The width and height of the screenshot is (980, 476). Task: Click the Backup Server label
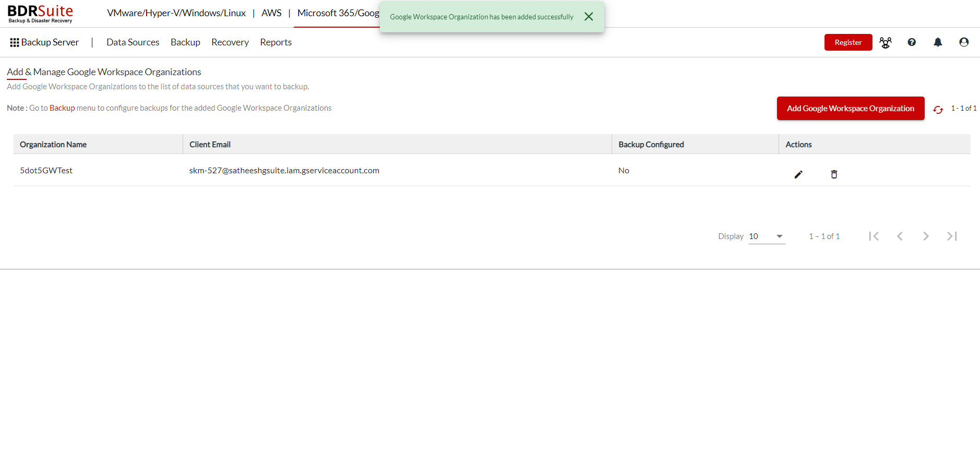(x=50, y=42)
